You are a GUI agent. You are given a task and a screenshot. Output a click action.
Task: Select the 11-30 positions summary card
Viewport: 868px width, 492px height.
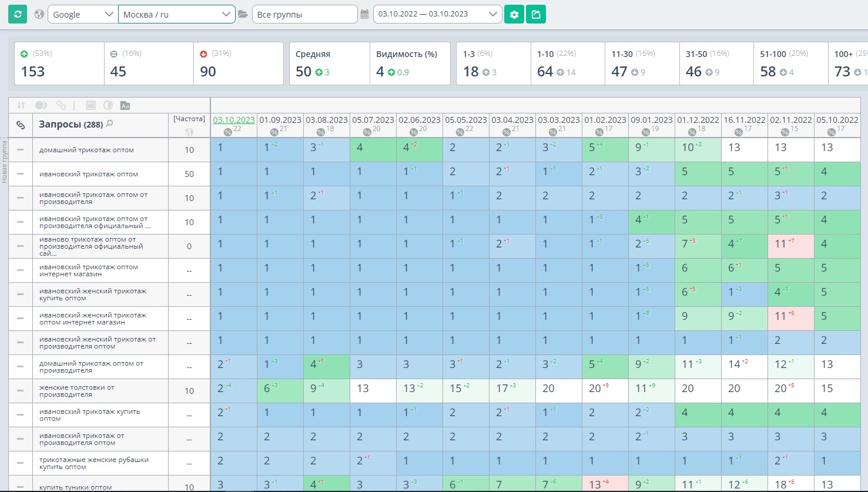click(642, 63)
